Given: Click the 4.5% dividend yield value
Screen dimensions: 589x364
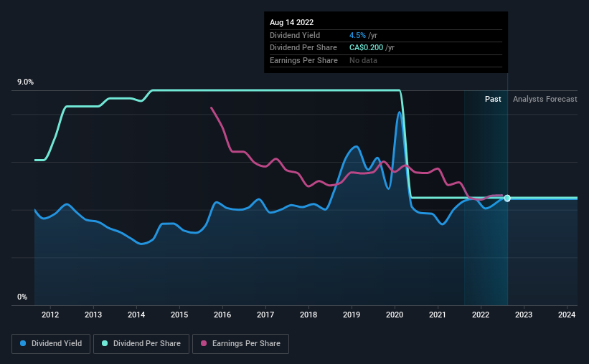Looking at the screenshot, I should point(357,35).
